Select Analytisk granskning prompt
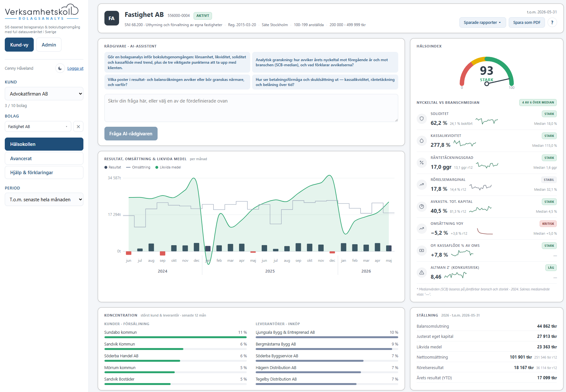The height and width of the screenshot is (392, 566). click(325, 62)
